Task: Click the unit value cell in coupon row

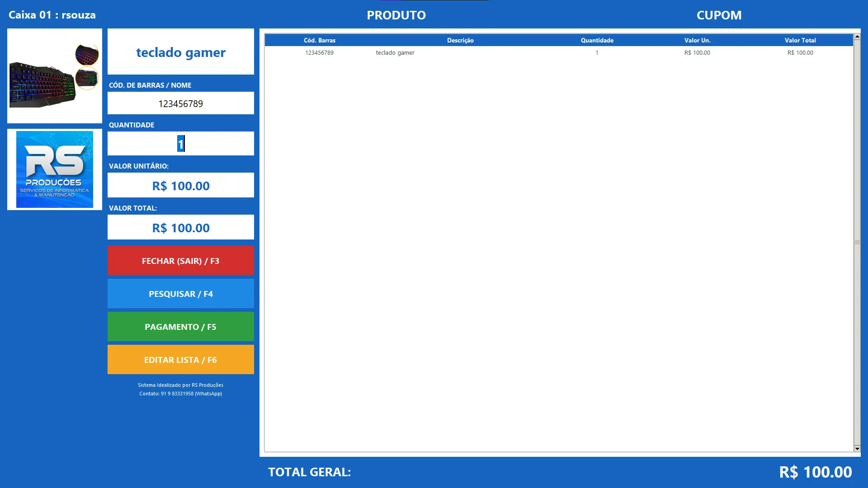Action: 697,52
